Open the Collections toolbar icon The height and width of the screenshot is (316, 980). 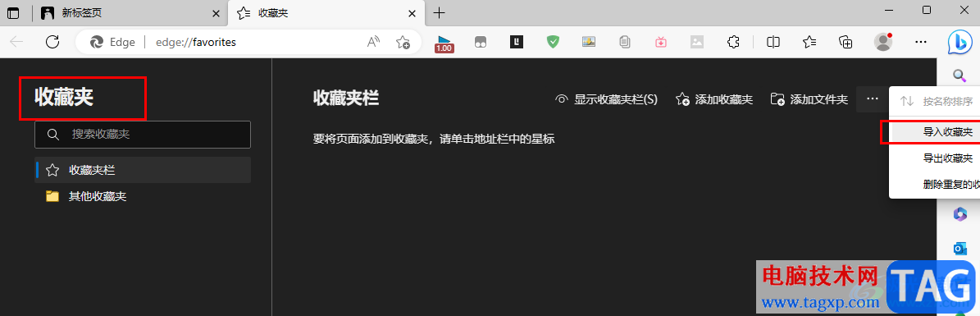(x=846, y=42)
